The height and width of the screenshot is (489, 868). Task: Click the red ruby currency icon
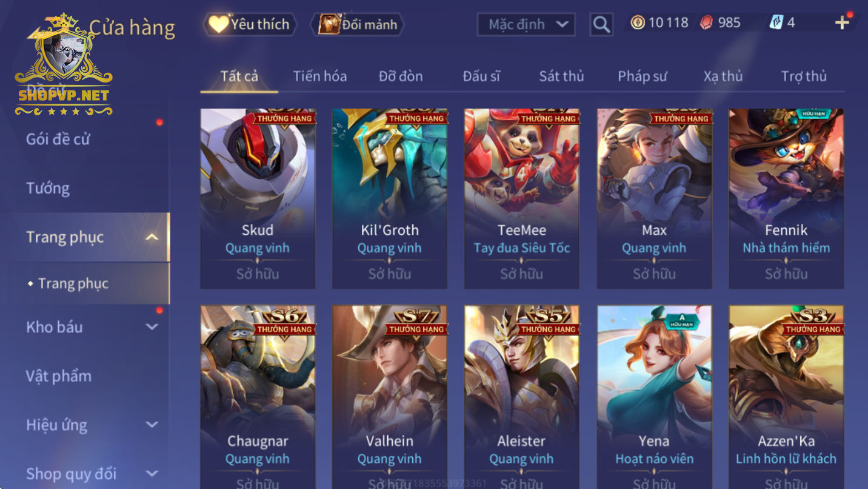click(x=706, y=23)
